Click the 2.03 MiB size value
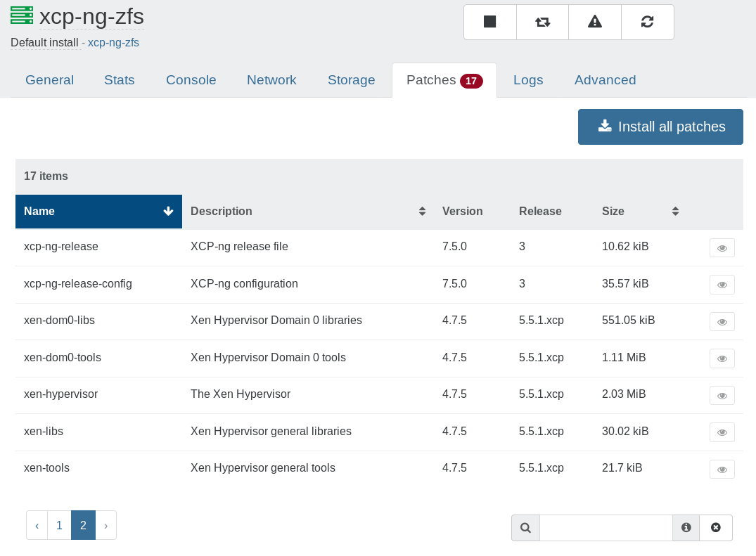 [x=623, y=394]
